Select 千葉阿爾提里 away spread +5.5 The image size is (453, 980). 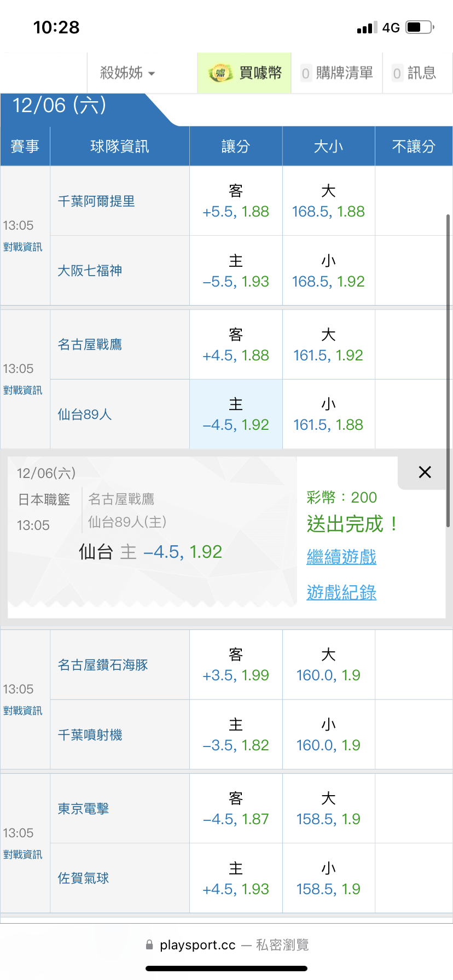click(236, 201)
